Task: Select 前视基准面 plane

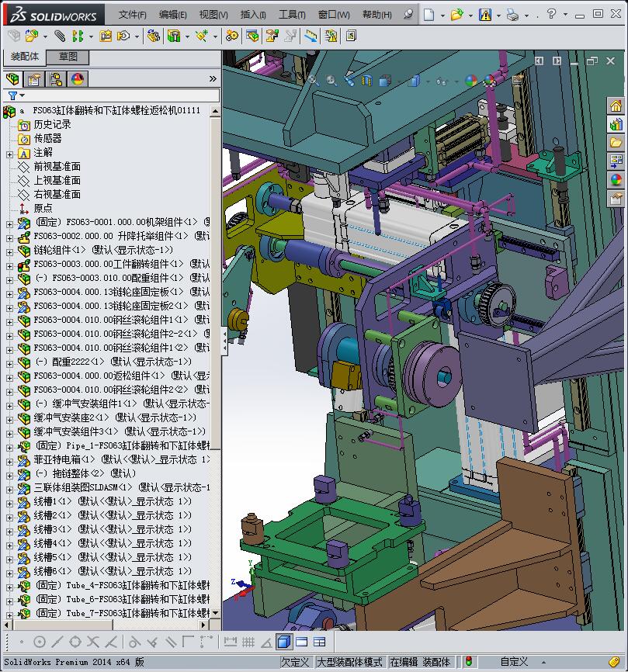Action: (57, 166)
